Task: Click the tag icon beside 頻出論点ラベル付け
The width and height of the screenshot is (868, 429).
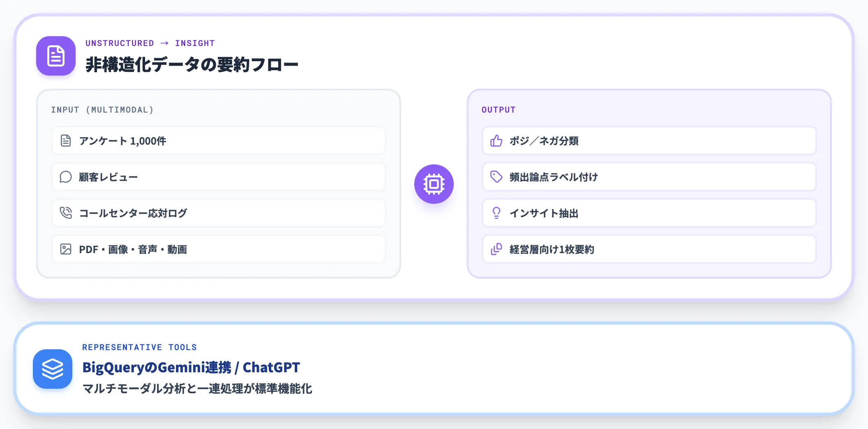Action: point(496,177)
